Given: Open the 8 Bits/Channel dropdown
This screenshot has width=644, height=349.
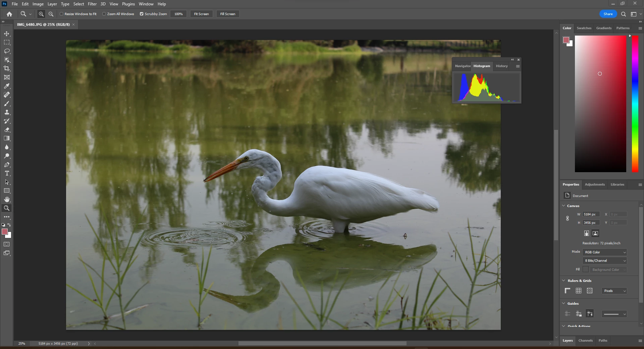Looking at the screenshot, I should point(605,261).
